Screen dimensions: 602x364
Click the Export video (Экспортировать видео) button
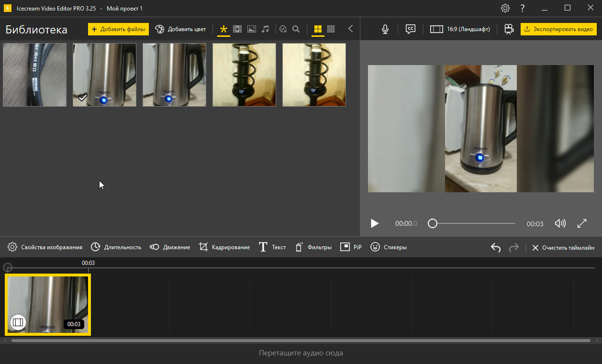click(558, 29)
